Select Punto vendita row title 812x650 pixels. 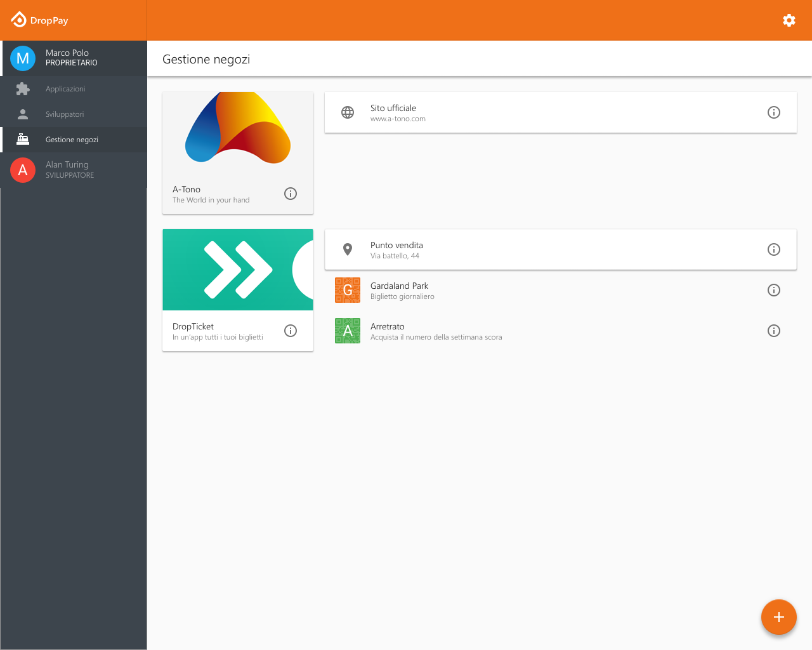[x=396, y=245]
